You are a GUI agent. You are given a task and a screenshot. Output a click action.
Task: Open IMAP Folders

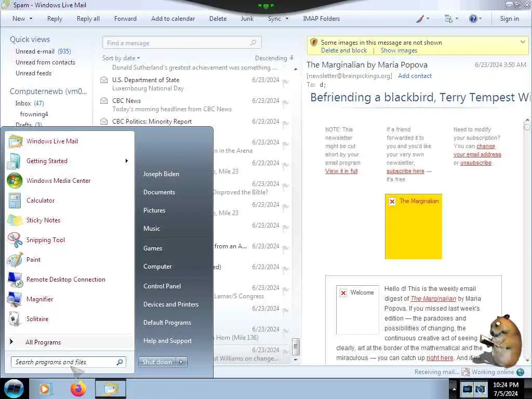(321, 19)
